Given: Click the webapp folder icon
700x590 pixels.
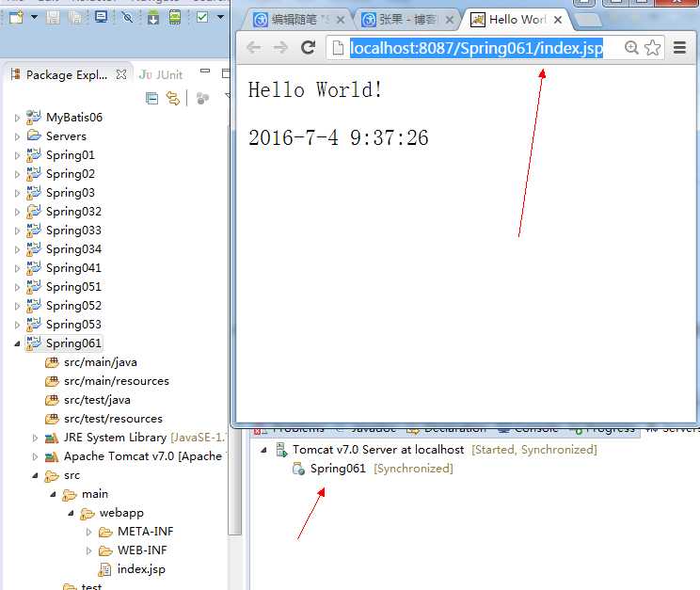Looking at the screenshot, I should 87,514.
